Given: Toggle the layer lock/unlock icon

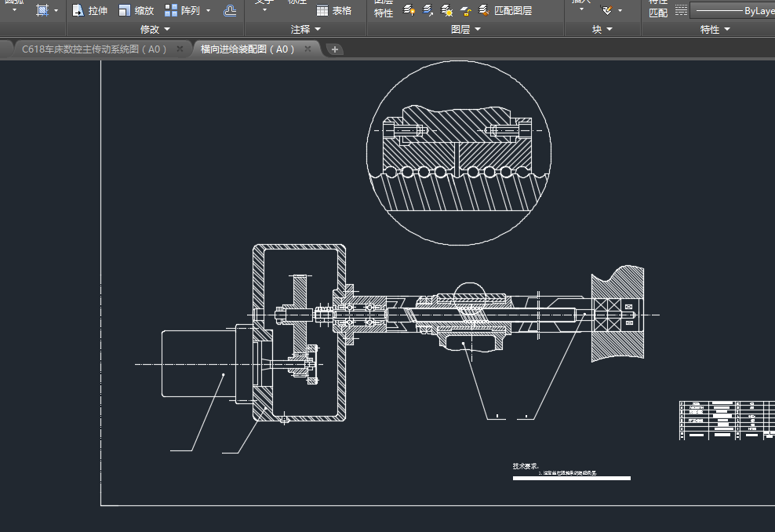Looking at the screenshot, I should pyautogui.click(x=466, y=11).
